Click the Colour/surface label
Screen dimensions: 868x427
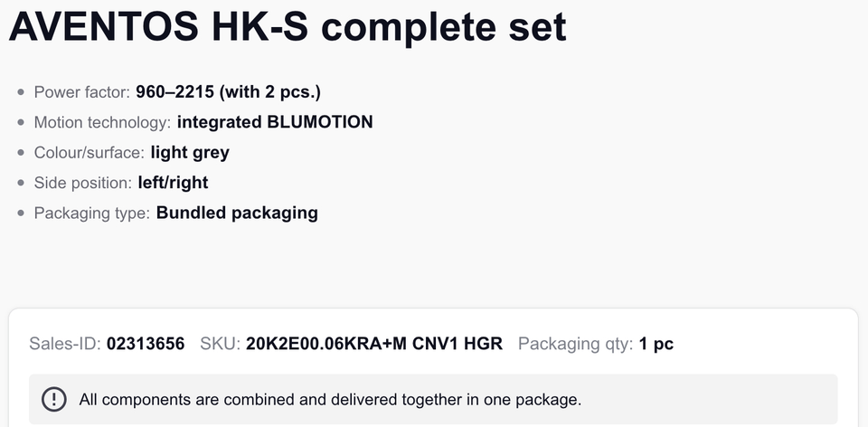pos(90,152)
